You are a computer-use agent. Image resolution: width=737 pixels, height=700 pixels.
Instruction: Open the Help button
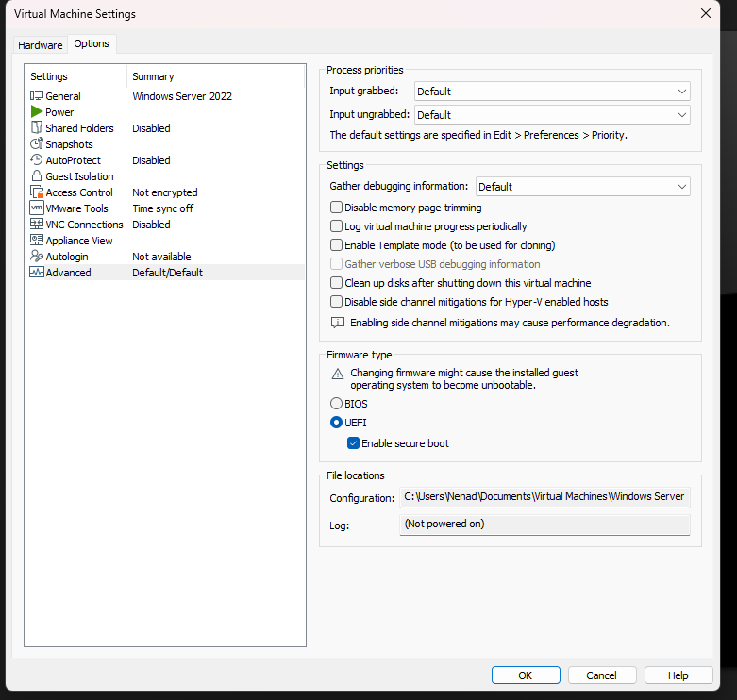pyautogui.click(x=678, y=675)
